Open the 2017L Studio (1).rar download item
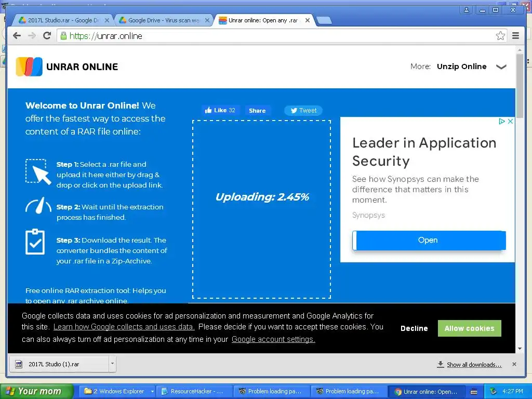The height and width of the screenshot is (399, 532). tap(59, 364)
